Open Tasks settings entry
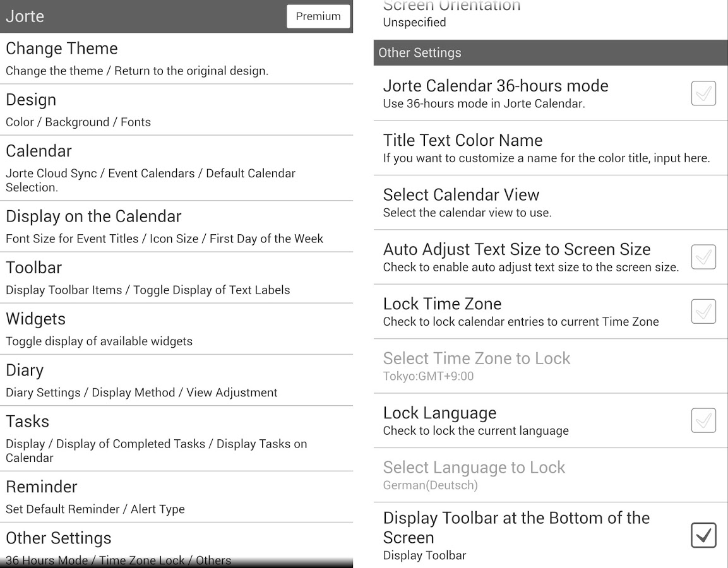 [176, 439]
